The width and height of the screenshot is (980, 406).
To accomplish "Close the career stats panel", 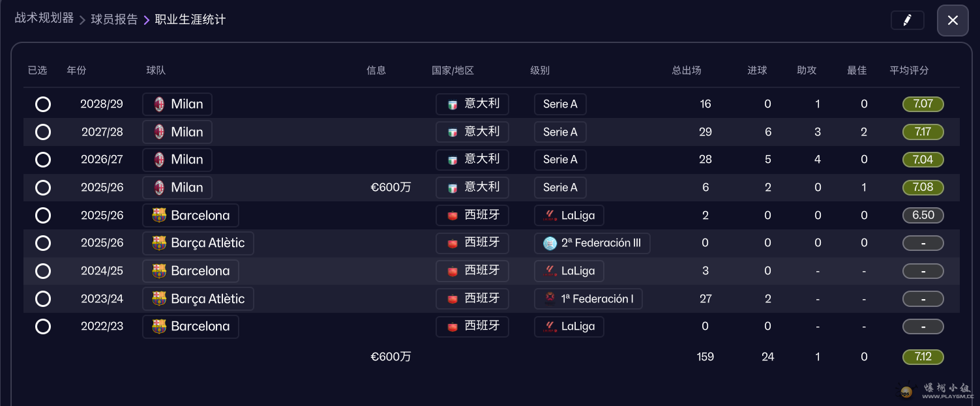I will click(953, 20).
